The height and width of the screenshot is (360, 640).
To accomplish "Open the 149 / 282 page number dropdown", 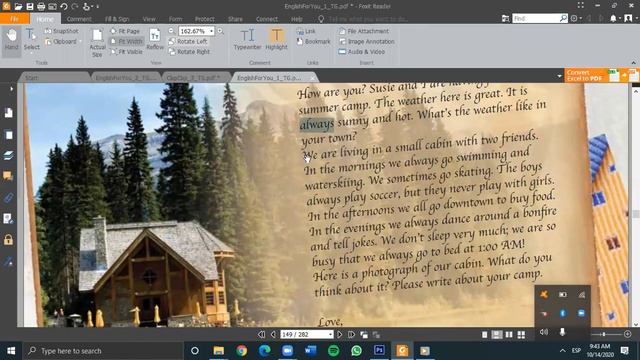I will point(330,334).
